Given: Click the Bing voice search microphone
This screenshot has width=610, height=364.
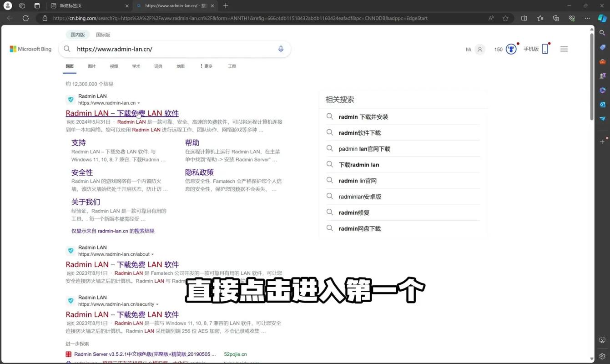Looking at the screenshot, I should tap(281, 49).
